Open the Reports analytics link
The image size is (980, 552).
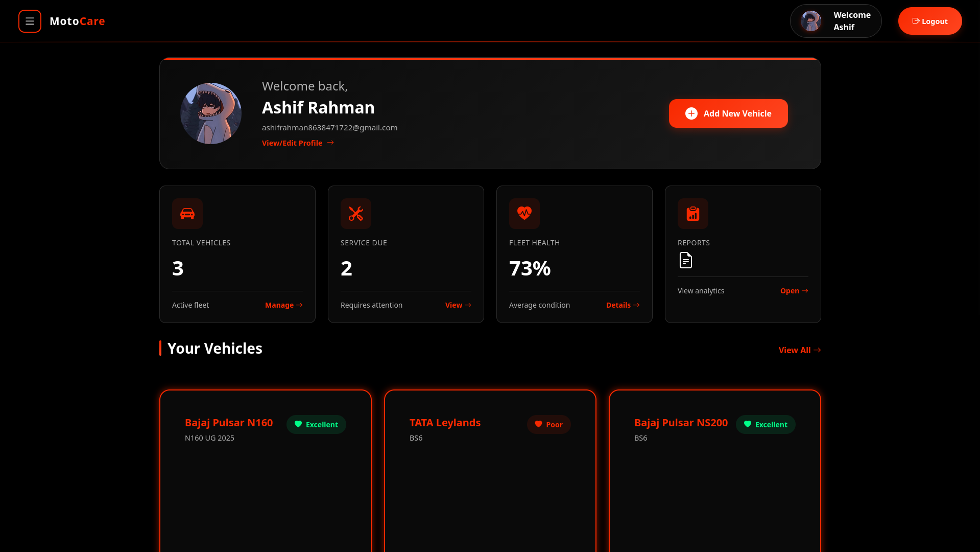point(794,291)
